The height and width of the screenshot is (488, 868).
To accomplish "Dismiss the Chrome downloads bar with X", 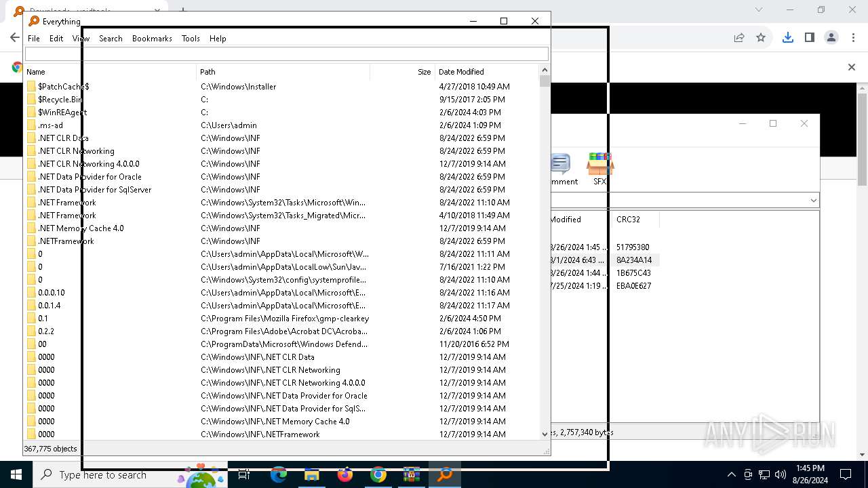I will pos(852,67).
